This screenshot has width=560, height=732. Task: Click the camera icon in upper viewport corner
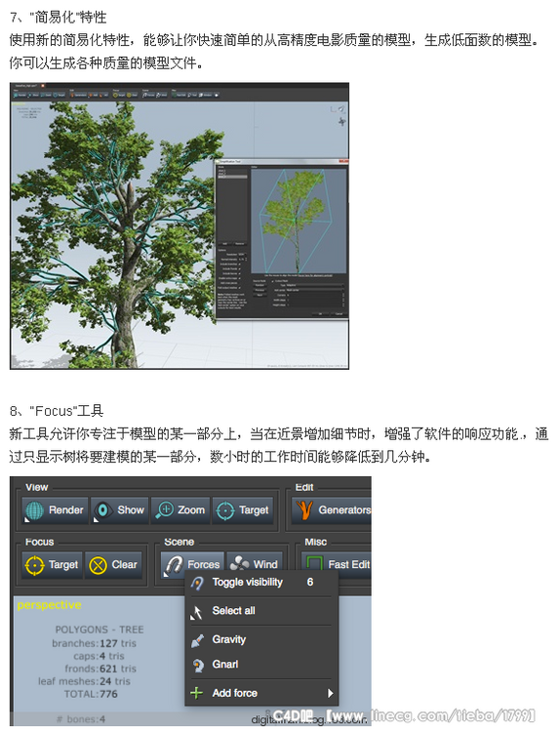341,109
